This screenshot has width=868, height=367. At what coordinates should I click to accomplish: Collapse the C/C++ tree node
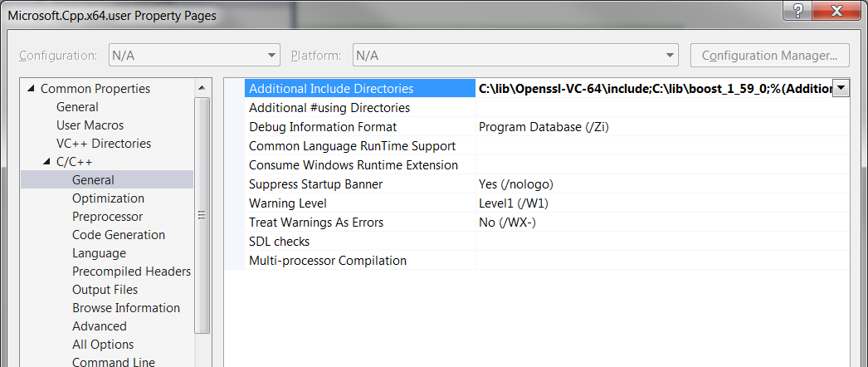47,162
